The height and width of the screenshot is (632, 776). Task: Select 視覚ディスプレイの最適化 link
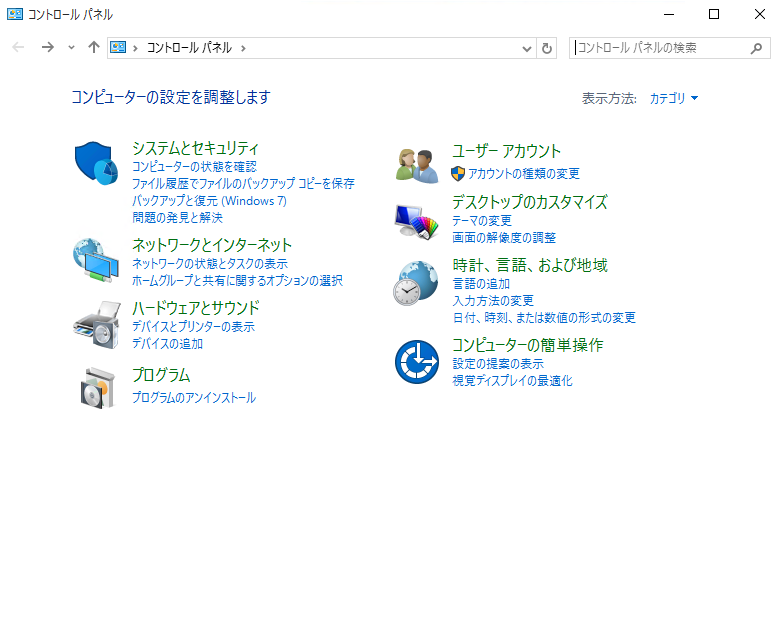[512, 381]
